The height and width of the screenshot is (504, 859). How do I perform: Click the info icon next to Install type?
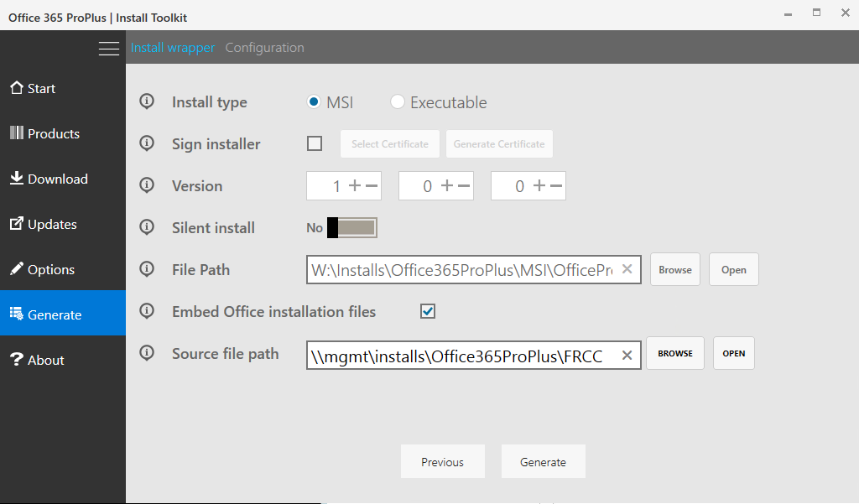147,101
